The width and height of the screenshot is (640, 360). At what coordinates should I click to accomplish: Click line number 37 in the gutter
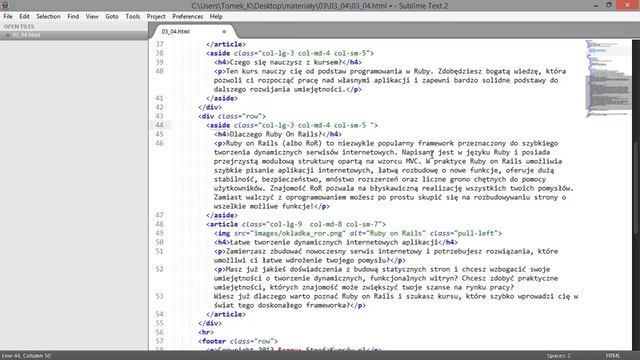coord(159,44)
